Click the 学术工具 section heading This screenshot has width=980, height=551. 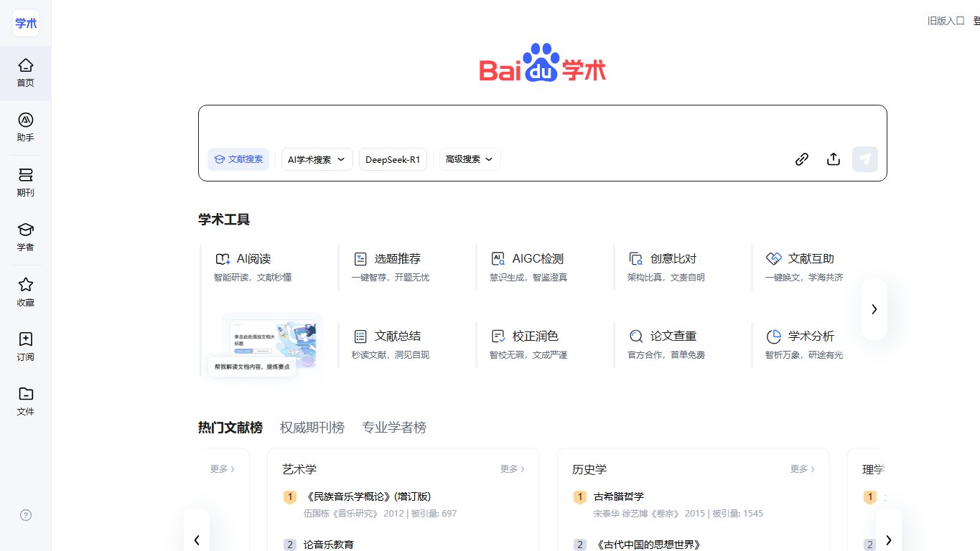tap(224, 220)
